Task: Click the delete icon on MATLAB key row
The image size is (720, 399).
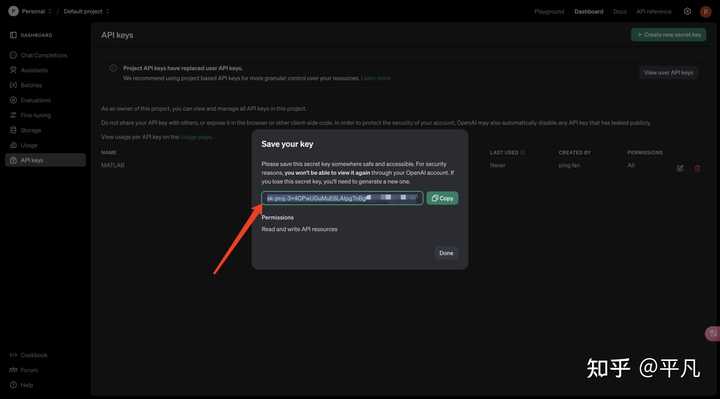Action: coord(698,168)
